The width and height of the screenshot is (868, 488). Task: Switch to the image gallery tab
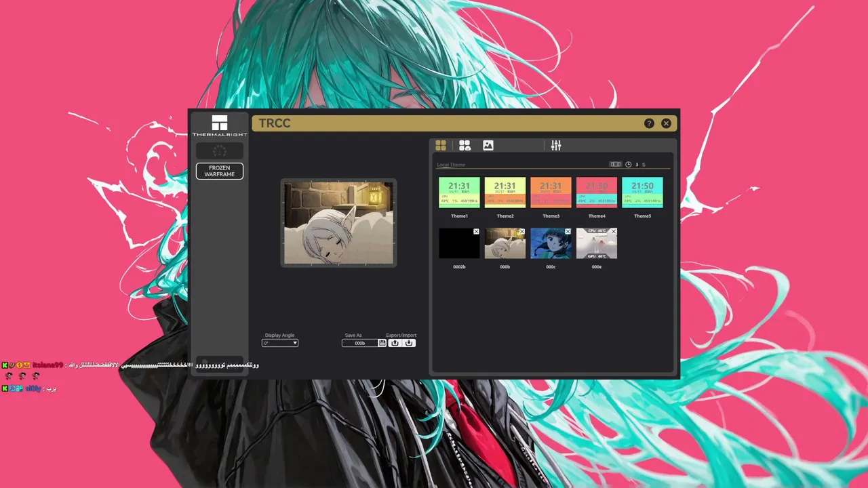[x=488, y=145]
